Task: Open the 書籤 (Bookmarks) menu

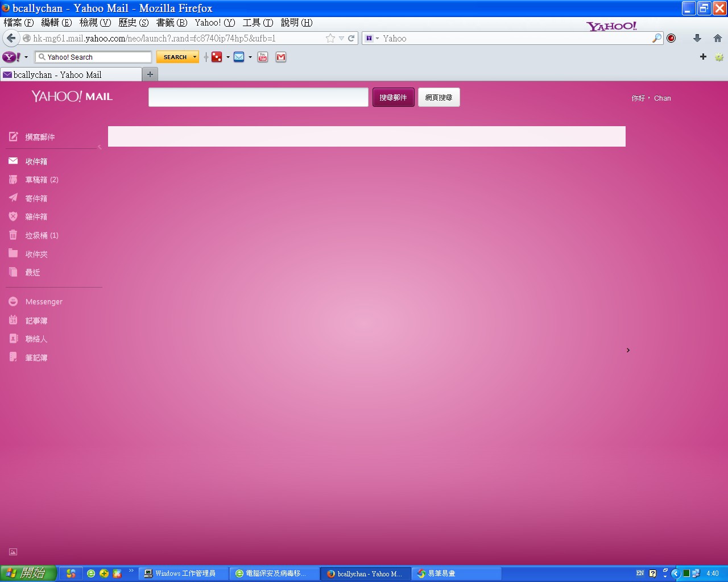Action: click(x=171, y=23)
